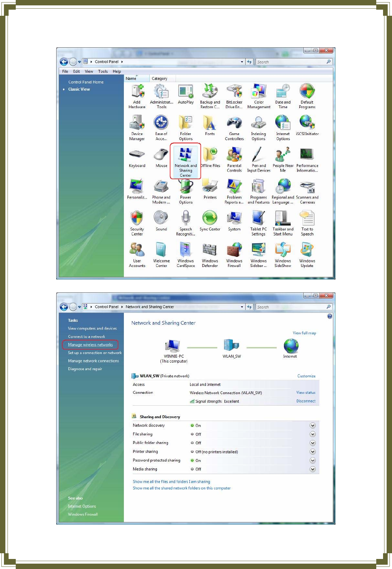Click Diagnose and repair link
392x569 pixels.
(85, 369)
